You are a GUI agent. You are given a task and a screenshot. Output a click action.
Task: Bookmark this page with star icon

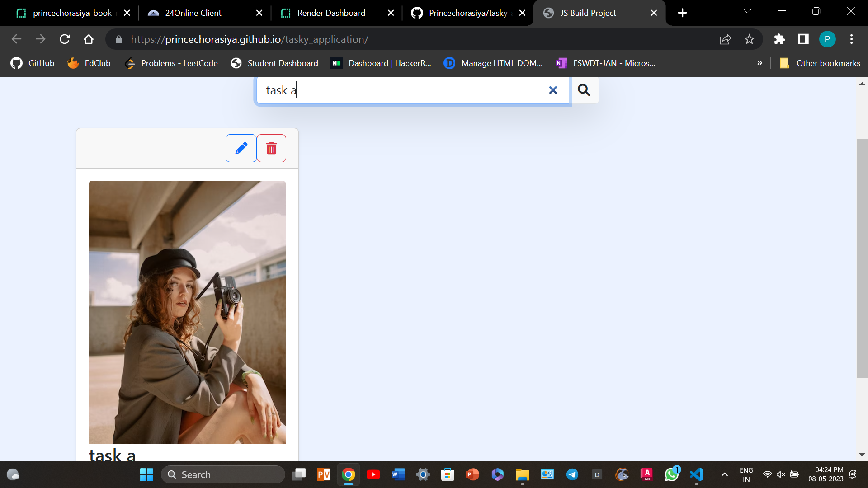point(749,39)
